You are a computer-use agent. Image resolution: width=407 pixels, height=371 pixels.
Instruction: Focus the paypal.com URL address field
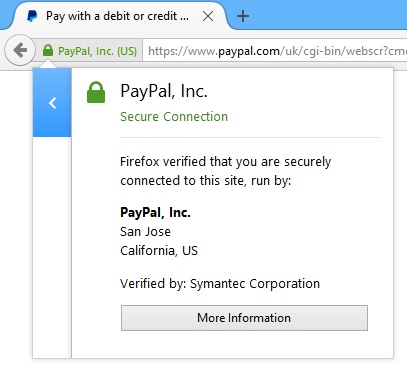(x=275, y=51)
